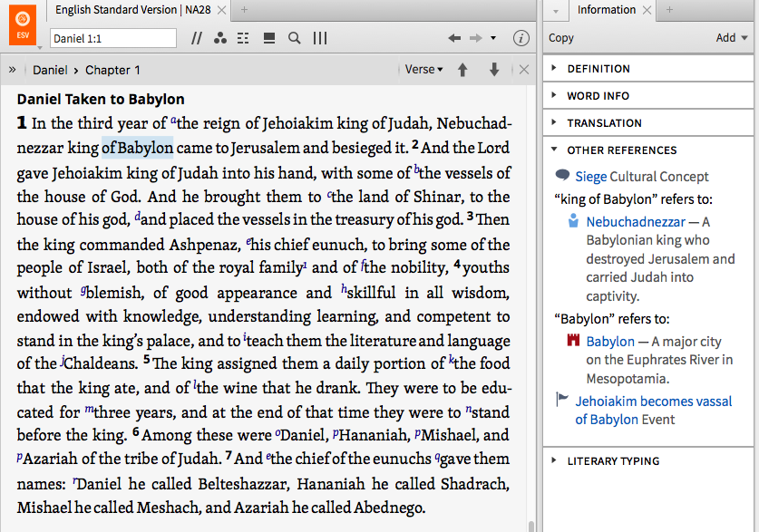This screenshot has width=759, height=532.
Task: Add new tab in right panel
Action: 669,10
